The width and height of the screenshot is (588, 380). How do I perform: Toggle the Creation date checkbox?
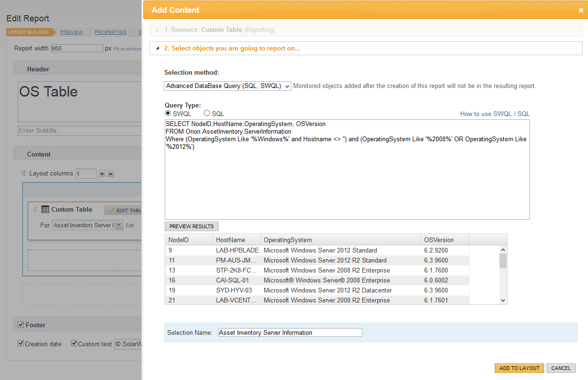coord(20,343)
